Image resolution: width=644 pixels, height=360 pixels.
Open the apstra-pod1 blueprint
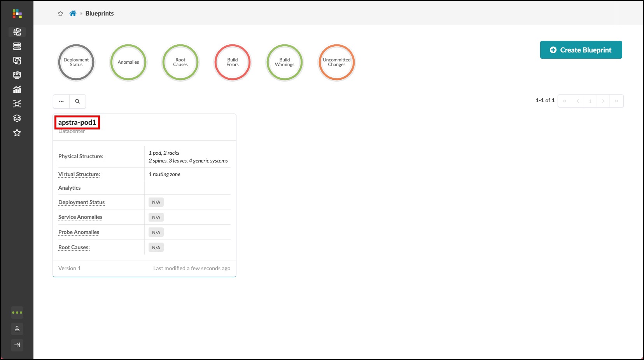pyautogui.click(x=77, y=122)
